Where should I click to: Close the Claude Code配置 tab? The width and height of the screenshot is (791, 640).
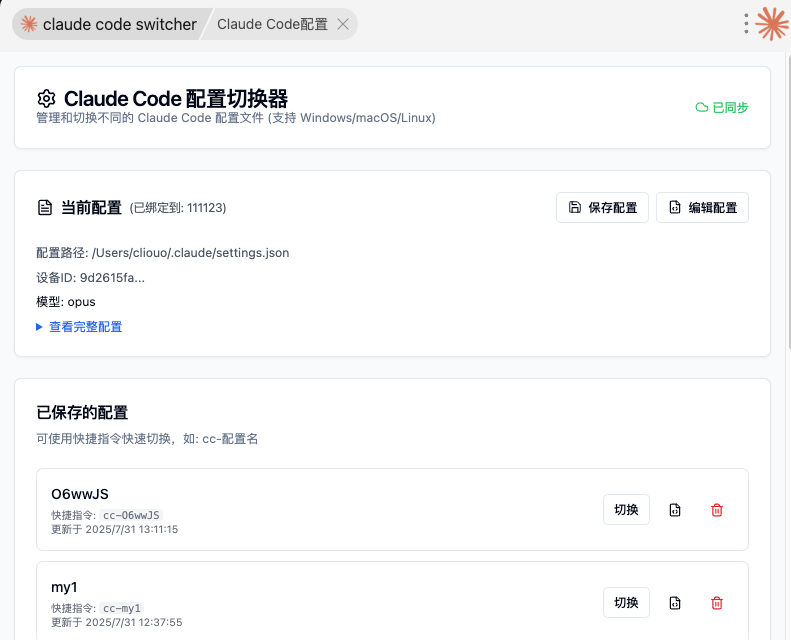pyautogui.click(x=343, y=24)
